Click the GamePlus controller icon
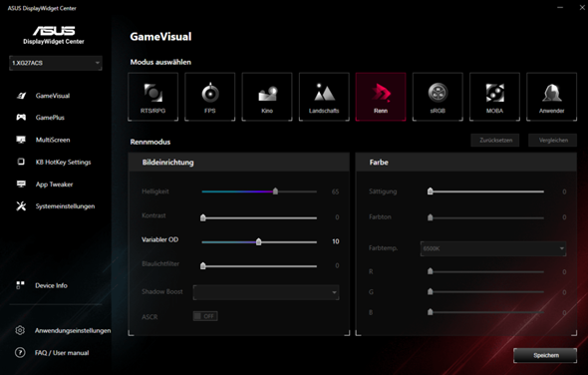Image resolution: width=588 pixels, height=375 pixels. coord(21,118)
